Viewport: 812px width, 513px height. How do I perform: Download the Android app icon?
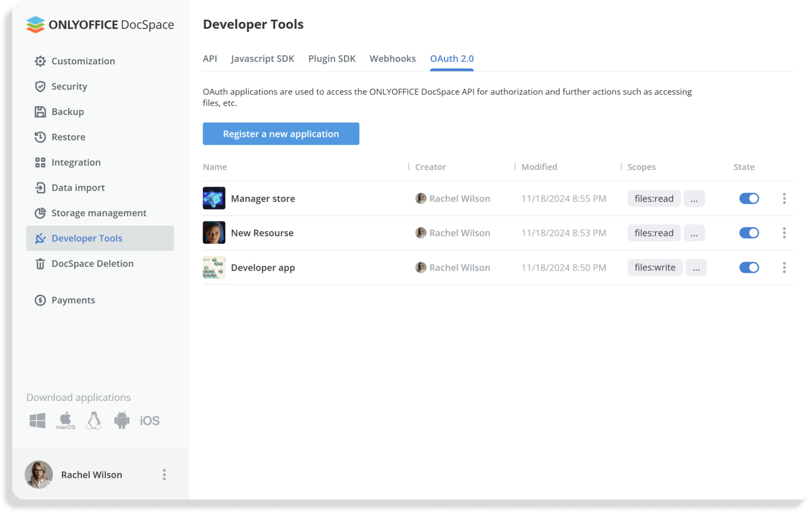coord(122,420)
